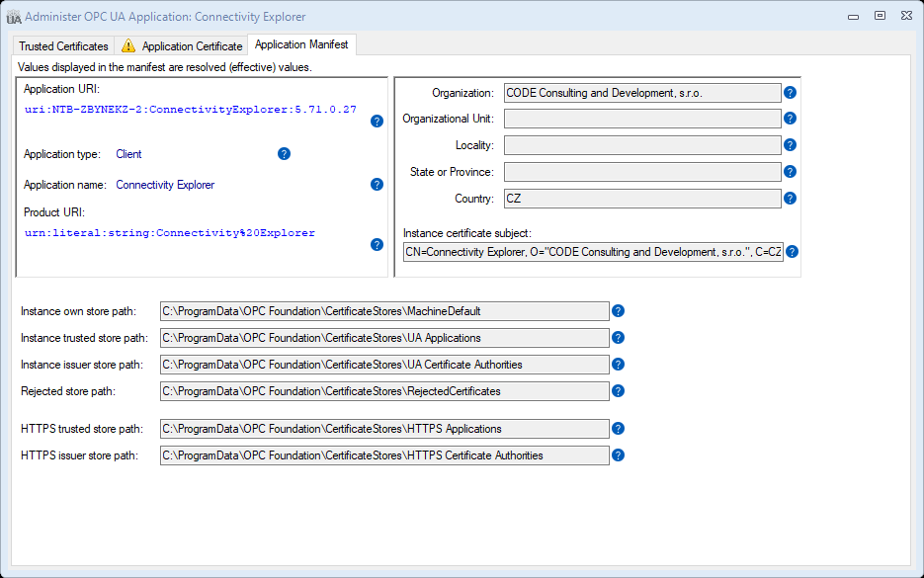Click help icon for HTTPS issuer store path
The image size is (924, 578).
(618, 455)
